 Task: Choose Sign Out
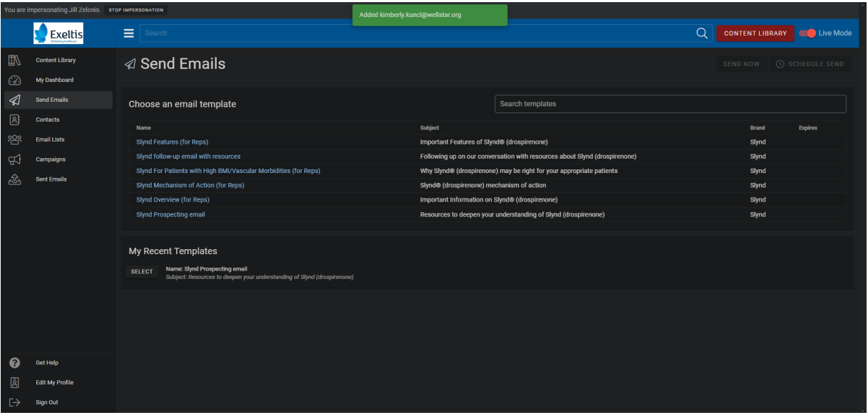[x=47, y=402]
